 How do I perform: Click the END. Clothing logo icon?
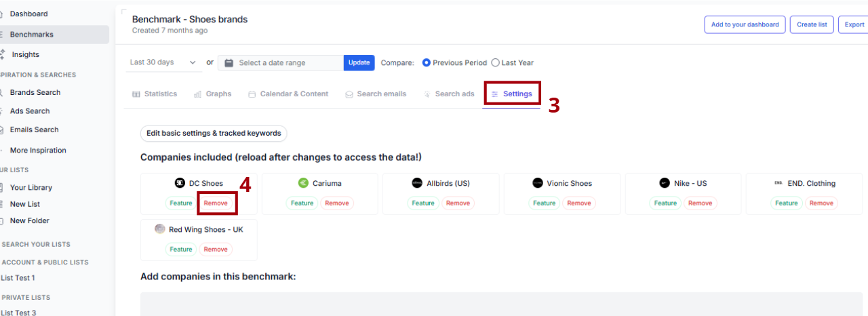[x=778, y=183]
